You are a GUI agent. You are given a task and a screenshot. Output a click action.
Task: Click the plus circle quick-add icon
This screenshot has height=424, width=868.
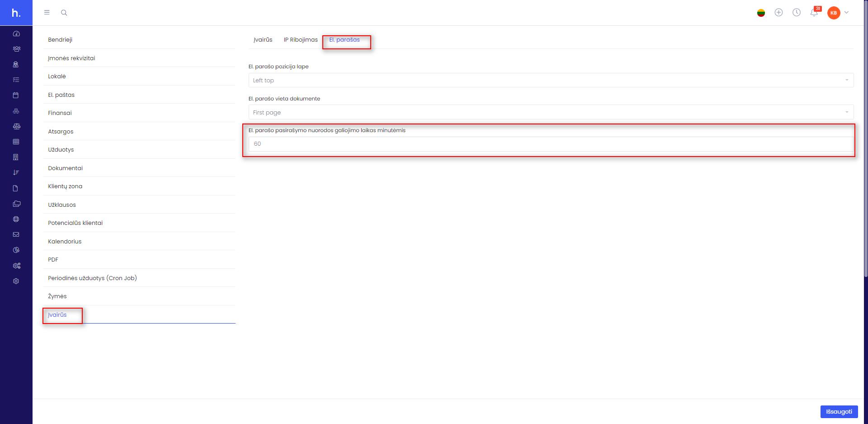click(778, 13)
